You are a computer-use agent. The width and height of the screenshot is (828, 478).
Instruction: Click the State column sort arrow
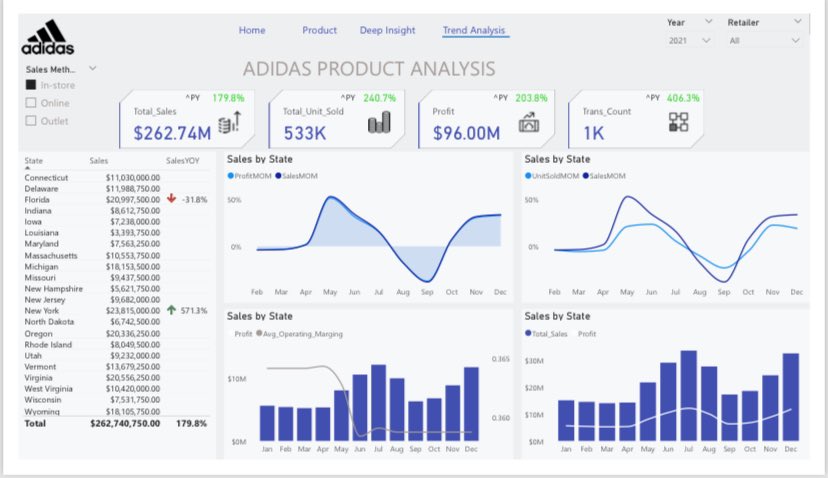coord(27,168)
